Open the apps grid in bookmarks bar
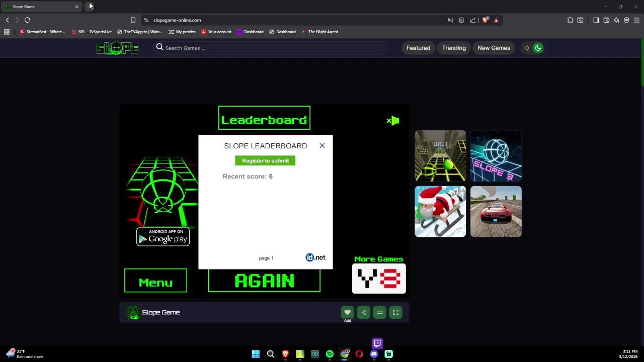Screen dimensions: 644x362 pos(7,32)
